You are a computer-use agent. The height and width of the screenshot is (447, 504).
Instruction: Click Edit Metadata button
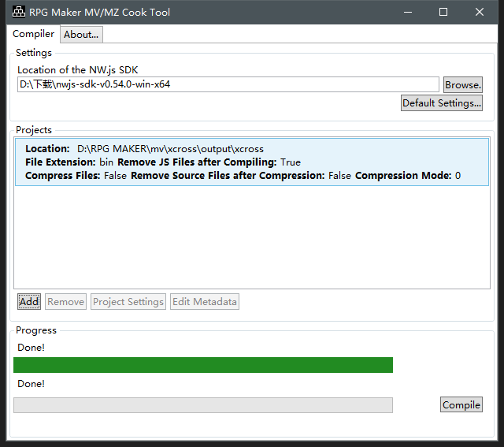pos(205,301)
